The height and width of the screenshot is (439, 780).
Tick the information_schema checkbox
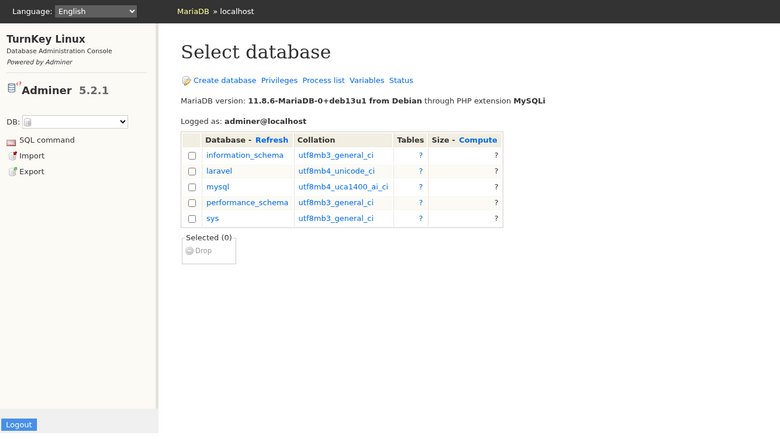192,156
